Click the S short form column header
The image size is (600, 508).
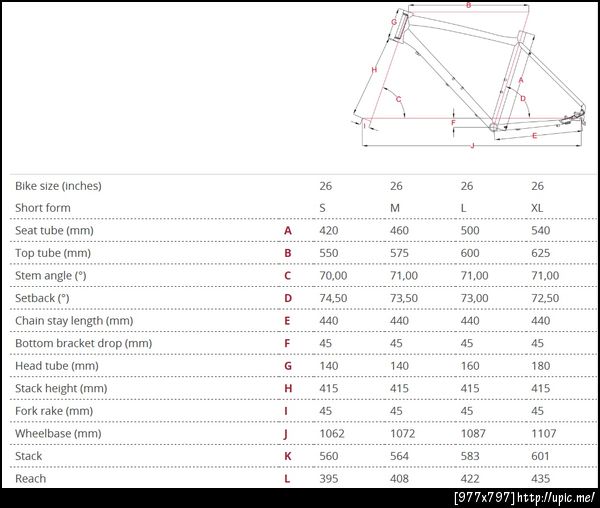tap(323, 208)
